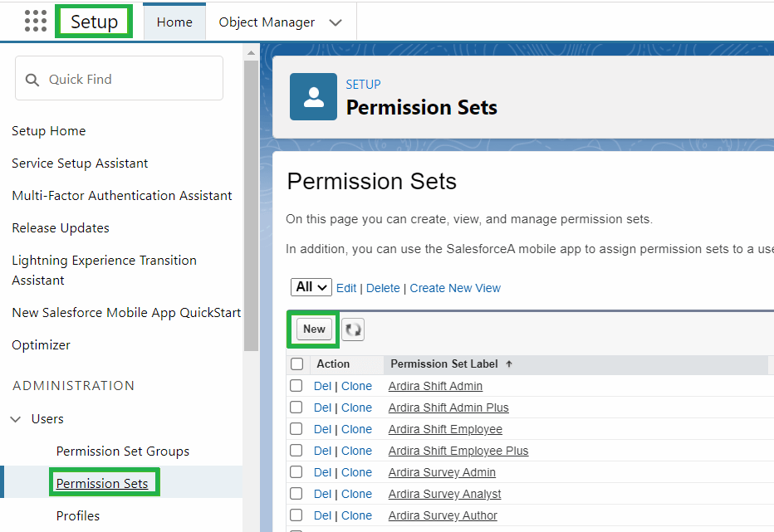Image resolution: width=774 pixels, height=532 pixels.
Task: Open the App Launcher waffle icon
Action: [35, 21]
